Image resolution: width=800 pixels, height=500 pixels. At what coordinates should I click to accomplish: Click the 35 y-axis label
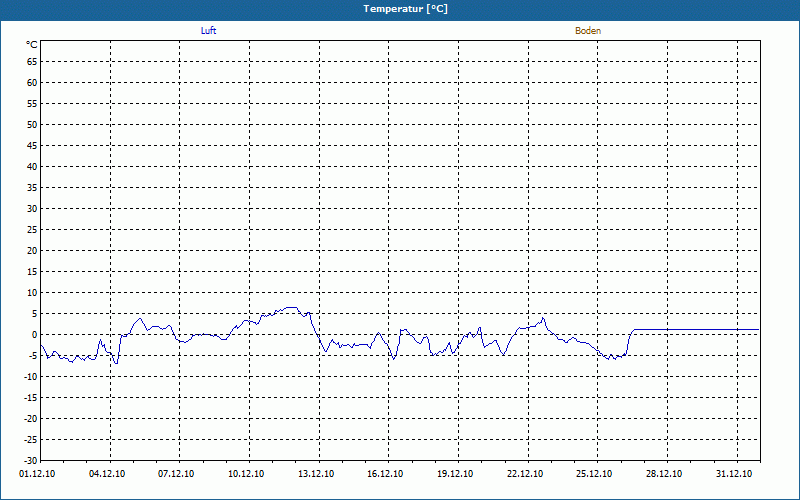click(32, 188)
